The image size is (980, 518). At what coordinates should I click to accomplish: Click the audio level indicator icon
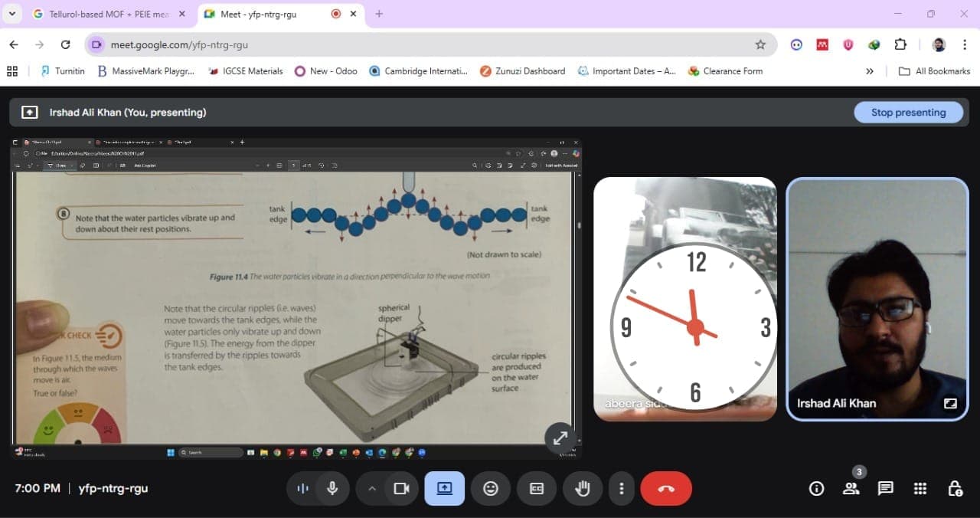pos(302,488)
